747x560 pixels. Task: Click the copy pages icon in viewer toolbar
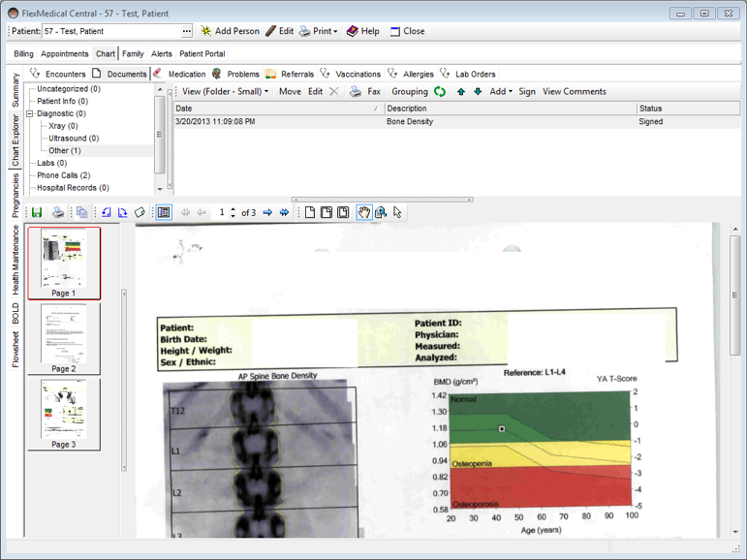(82, 212)
